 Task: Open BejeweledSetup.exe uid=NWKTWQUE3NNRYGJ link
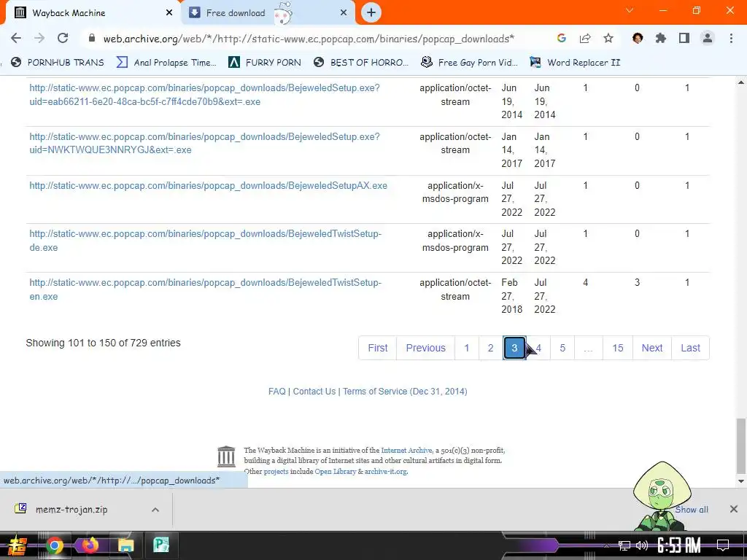(x=204, y=143)
